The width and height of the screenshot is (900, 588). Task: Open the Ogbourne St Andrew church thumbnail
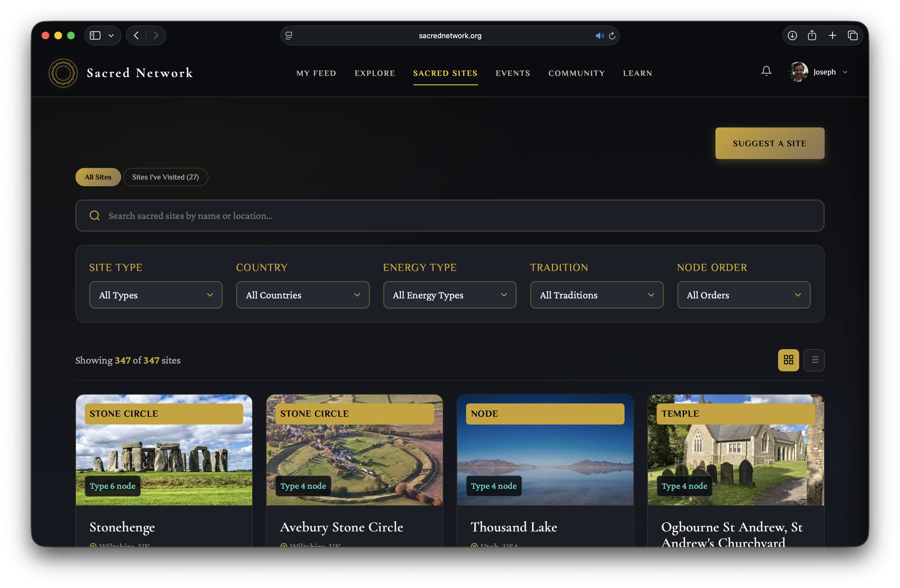coord(735,450)
